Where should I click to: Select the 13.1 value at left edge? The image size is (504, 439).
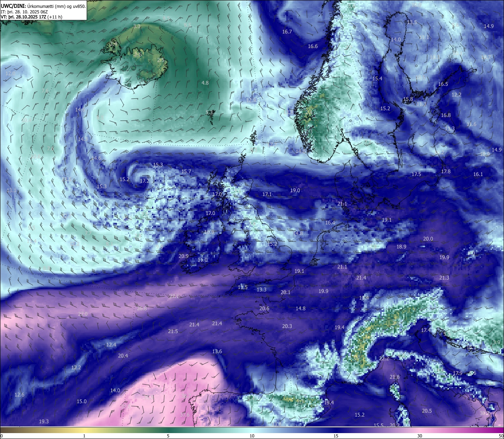11,191
